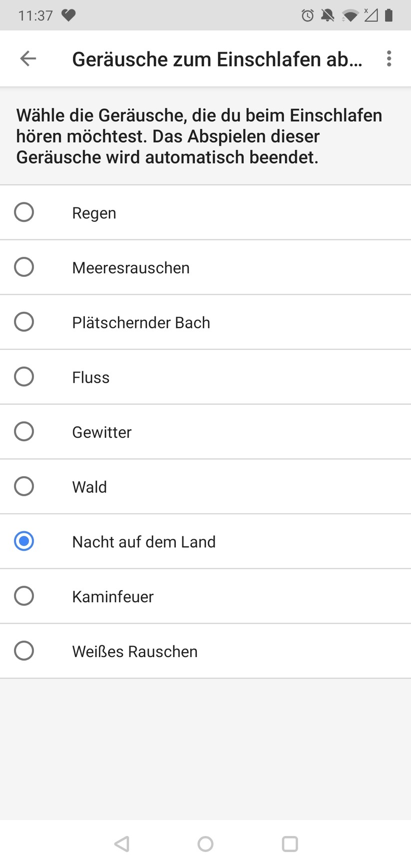411x868 pixels.
Task: Pick the Fluss radio button
Action: pos(24,377)
